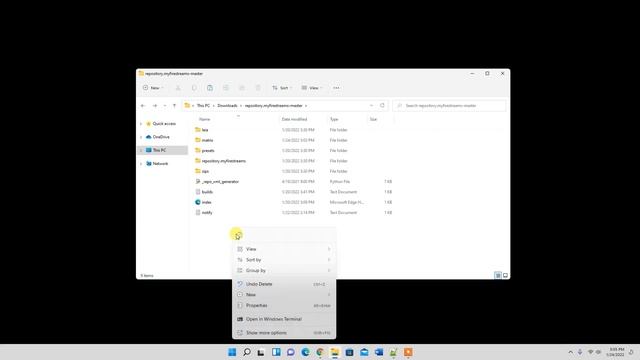Open the See more (three dots) menu
Image resolution: width=640 pixels, height=360 pixels.
pyautogui.click(x=336, y=88)
